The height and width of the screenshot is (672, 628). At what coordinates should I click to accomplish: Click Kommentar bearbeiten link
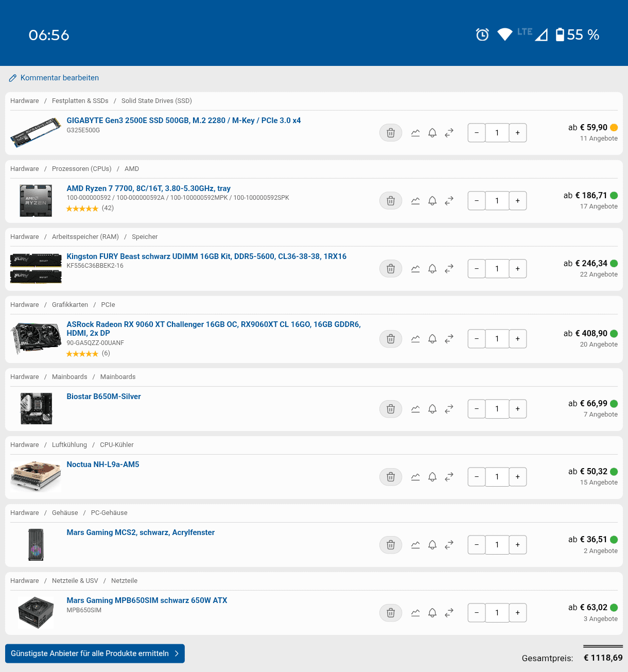coord(60,78)
